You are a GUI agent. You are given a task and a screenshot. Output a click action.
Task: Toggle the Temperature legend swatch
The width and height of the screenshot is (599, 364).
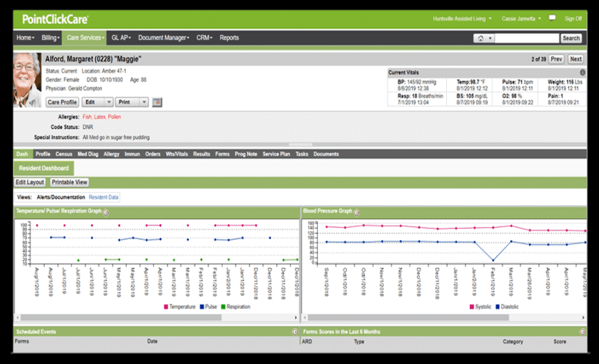[x=166, y=307]
